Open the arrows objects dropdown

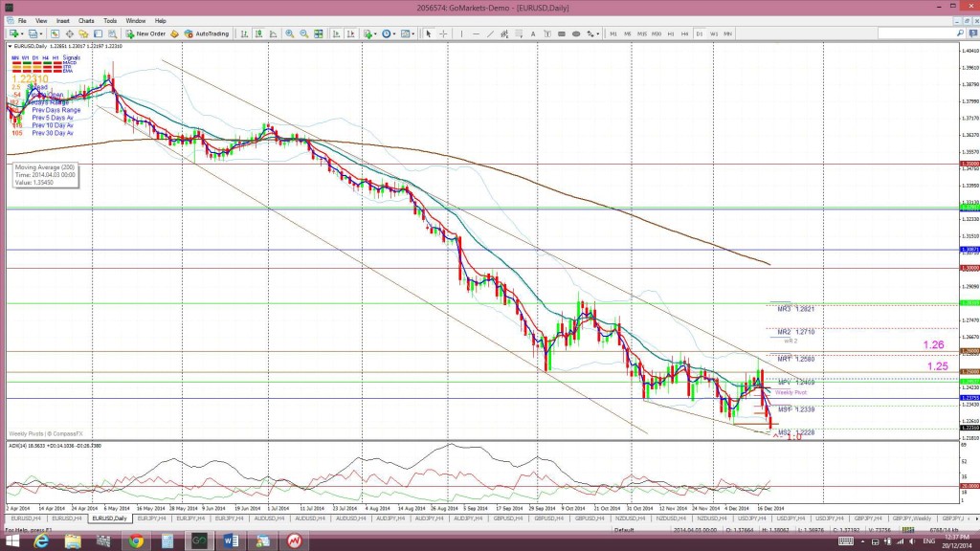pos(592,33)
